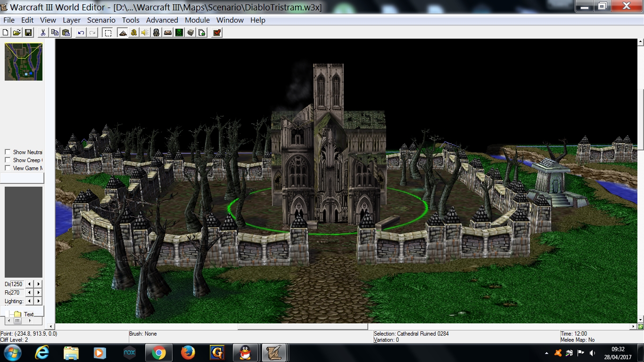Open the File menu
The image size is (644, 362).
(9, 20)
